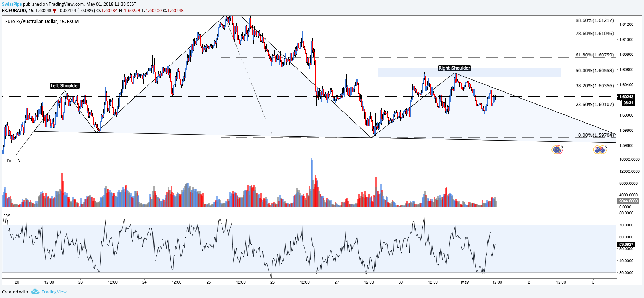
Task: Click the SwissPips author link
Action: [x=12, y=4]
